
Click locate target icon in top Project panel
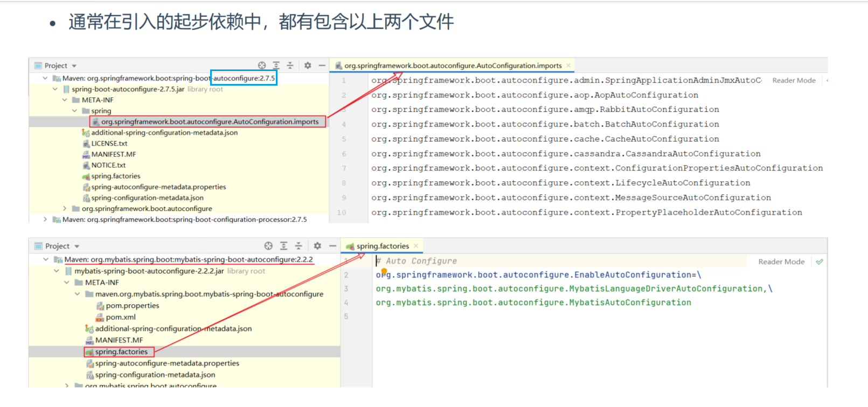262,66
